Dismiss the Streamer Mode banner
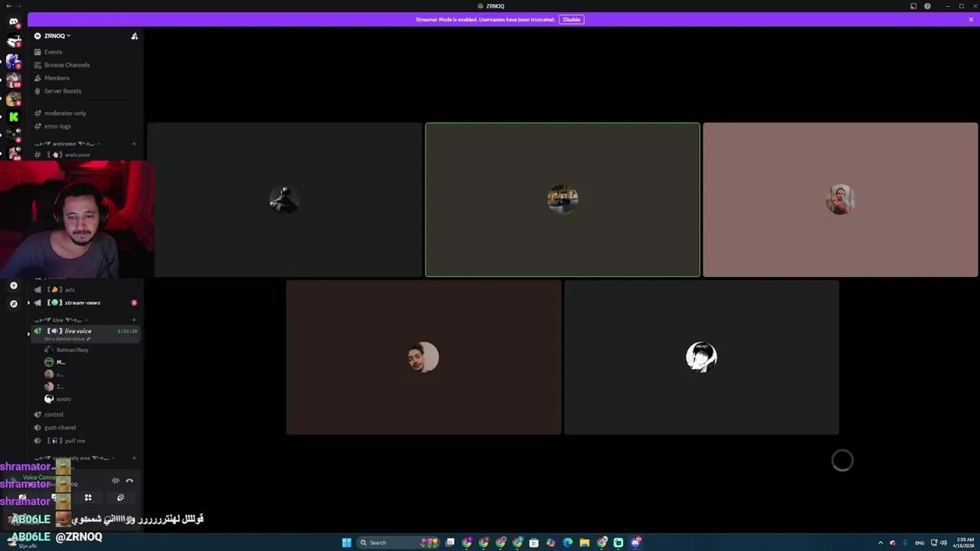The height and width of the screenshot is (551, 980). (971, 19)
